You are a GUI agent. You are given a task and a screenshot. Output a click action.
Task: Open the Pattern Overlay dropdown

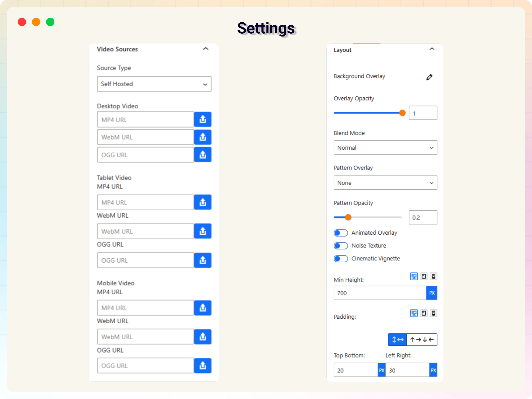click(x=385, y=183)
